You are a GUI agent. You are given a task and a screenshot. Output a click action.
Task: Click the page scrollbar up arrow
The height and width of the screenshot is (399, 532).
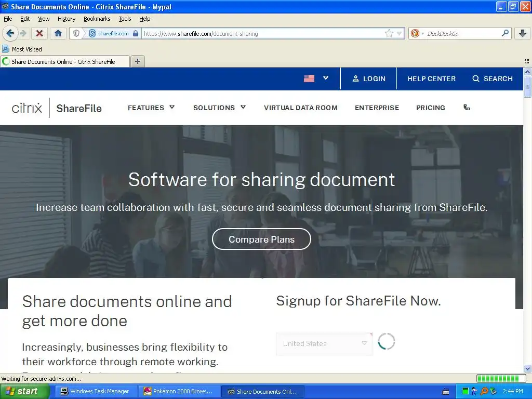click(x=527, y=71)
